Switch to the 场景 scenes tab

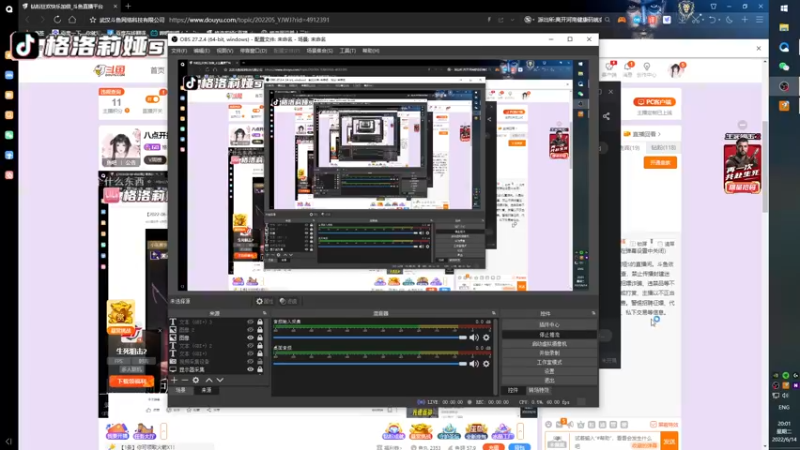click(181, 390)
